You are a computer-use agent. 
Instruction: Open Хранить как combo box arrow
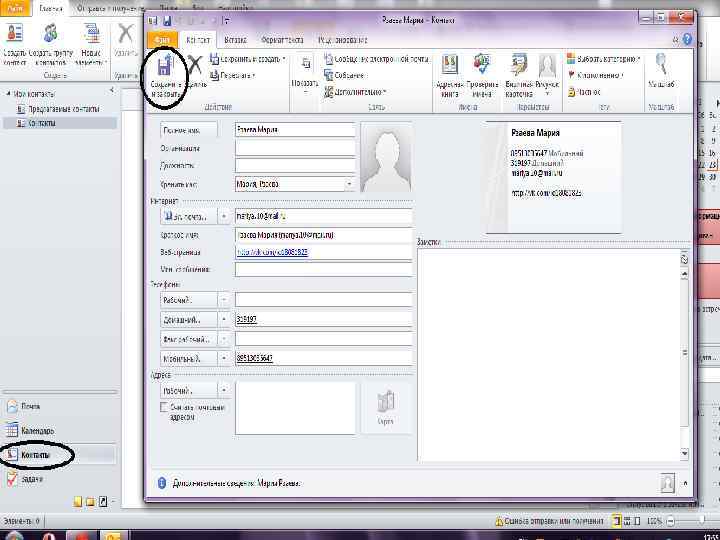pyautogui.click(x=349, y=185)
